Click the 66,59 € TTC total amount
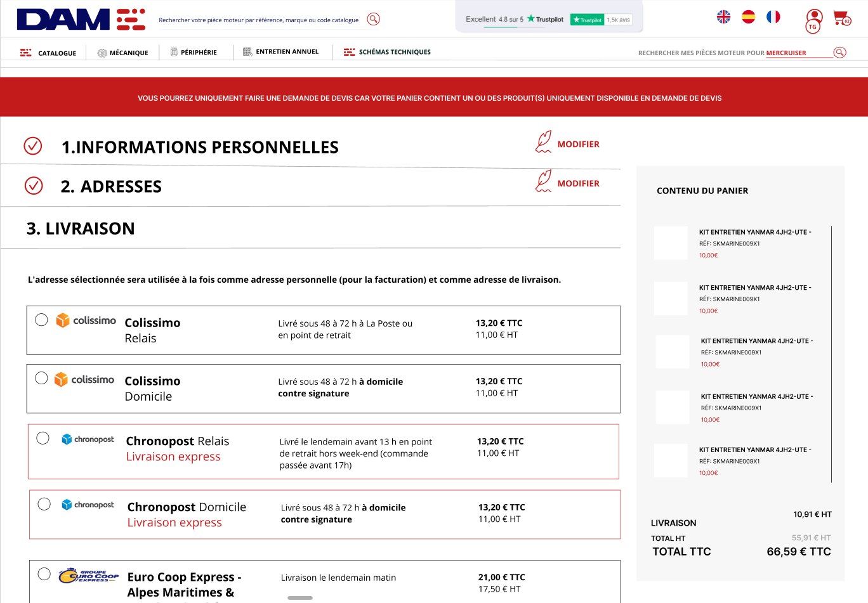Image resolution: width=868 pixels, height=603 pixels. [x=799, y=552]
